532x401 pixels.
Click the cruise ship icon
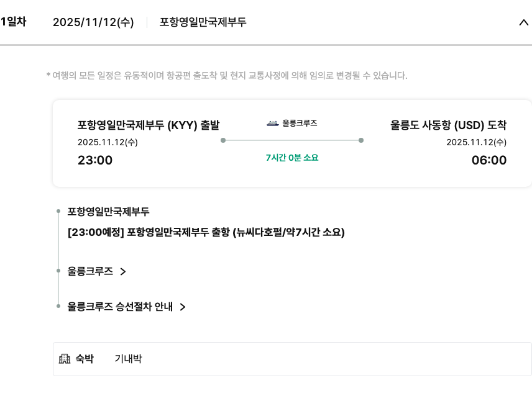pos(272,123)
